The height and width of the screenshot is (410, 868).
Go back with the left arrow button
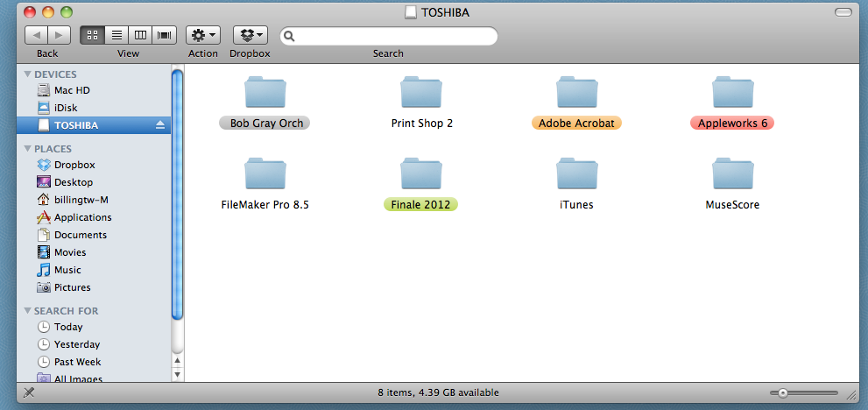(x=36, y=35)
